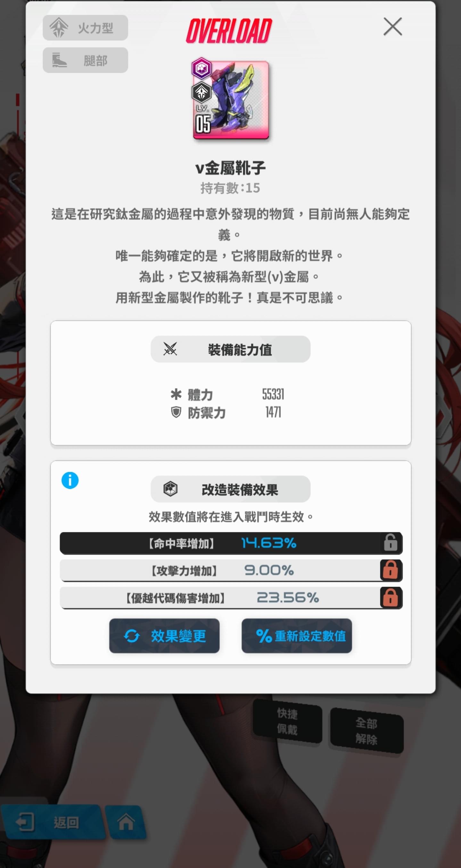Close the Overload equipment dialog
Viewport: 461px width, 868px height.
392,27
